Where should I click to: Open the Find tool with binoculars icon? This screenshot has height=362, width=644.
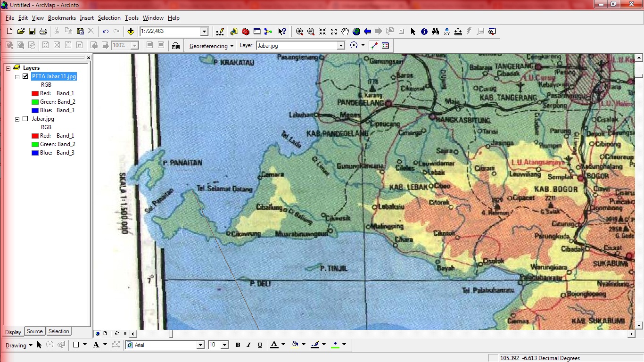click(435, 32)
